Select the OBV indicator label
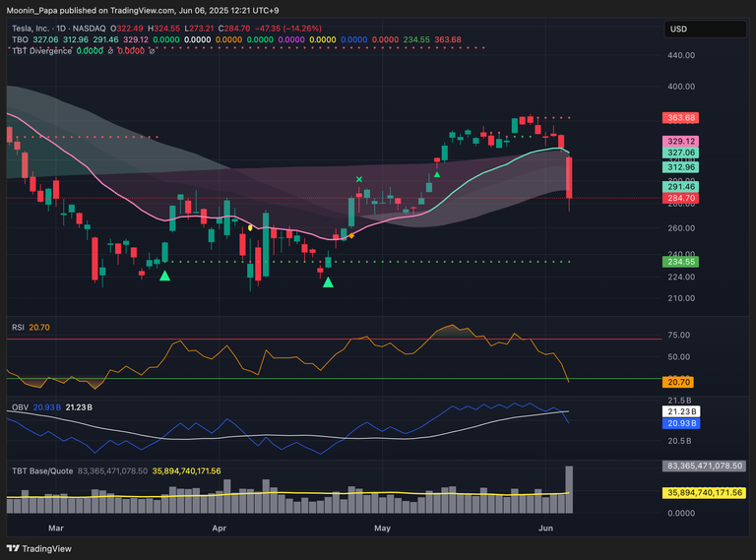This screenshot has height=560, width=756. point(20,407)
